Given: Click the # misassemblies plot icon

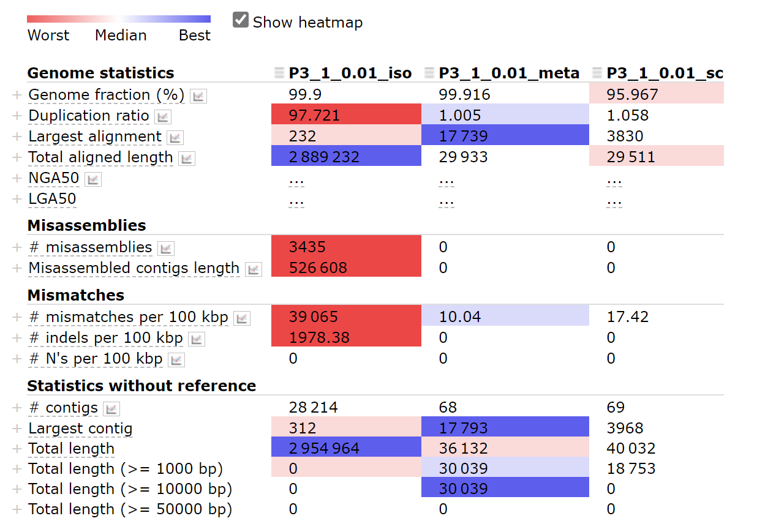Looking at the screenshot, I should 166,249.
